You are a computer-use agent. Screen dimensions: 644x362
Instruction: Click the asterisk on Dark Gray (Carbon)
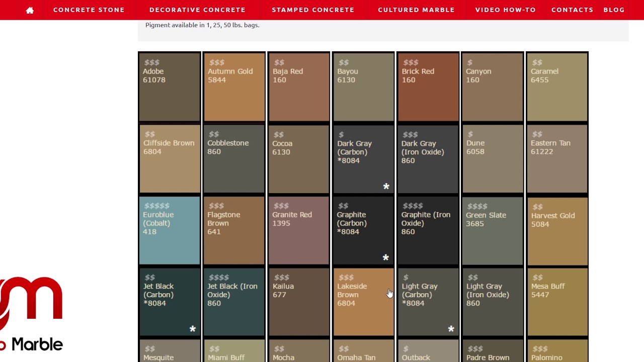(x=386, y=187)
